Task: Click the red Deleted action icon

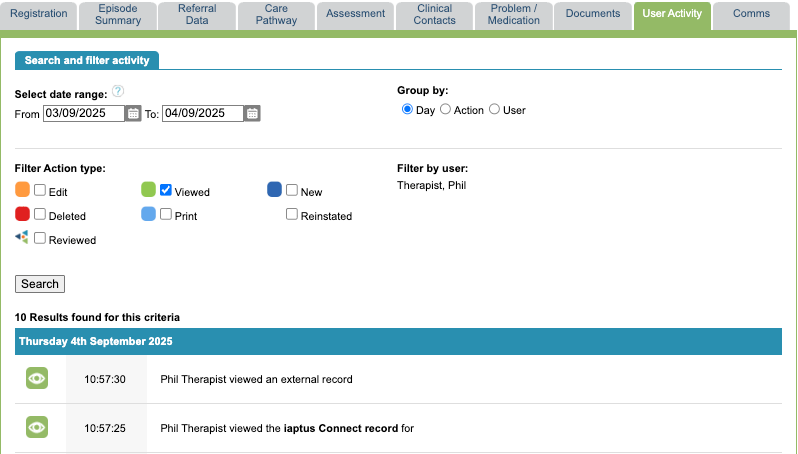Action: [22, 214]
